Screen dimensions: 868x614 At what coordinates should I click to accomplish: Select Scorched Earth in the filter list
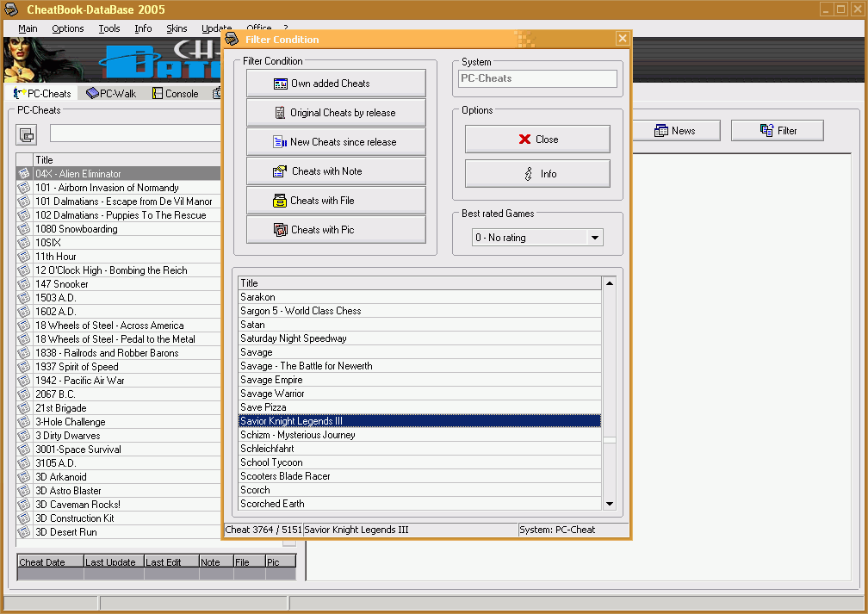click(272, 504)
